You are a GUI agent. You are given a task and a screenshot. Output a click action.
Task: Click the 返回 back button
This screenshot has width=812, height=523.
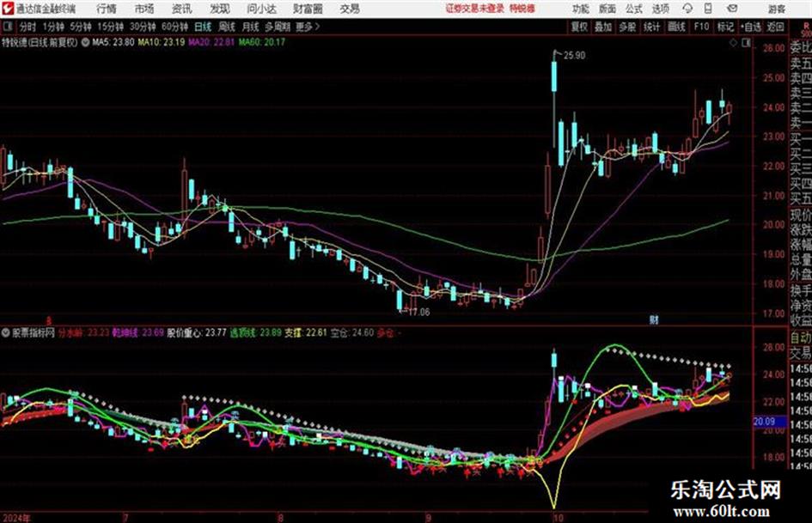(x=775, y=27)
